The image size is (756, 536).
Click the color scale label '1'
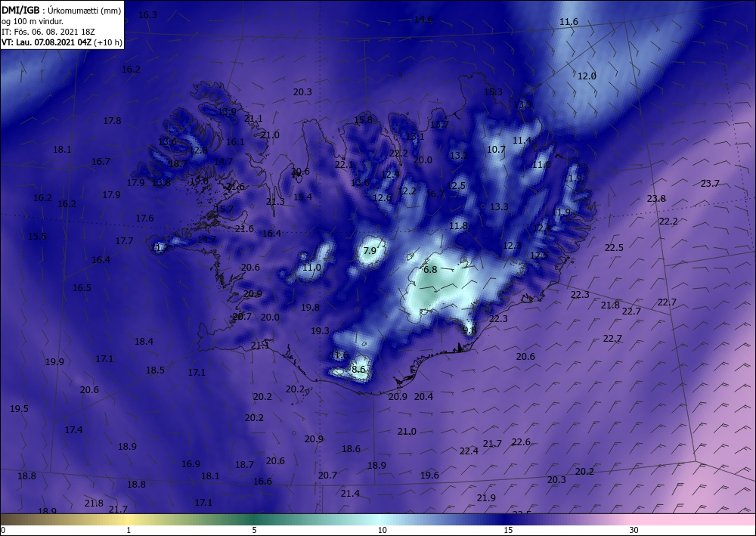click(129, 530)
